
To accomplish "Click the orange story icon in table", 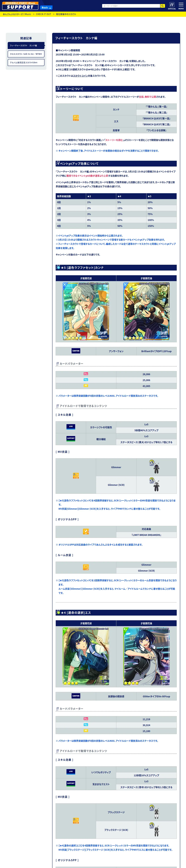I will (x=76, y=118).
